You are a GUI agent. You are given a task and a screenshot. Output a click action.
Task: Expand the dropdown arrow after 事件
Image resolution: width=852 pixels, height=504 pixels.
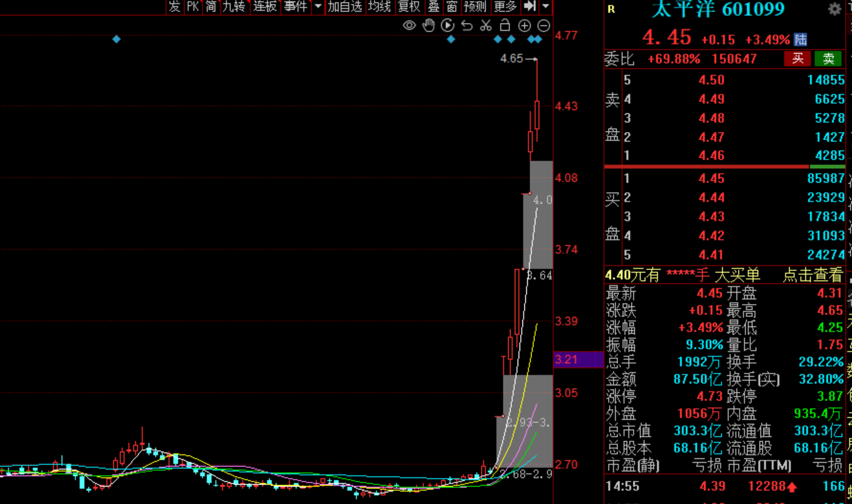pyautogui.click(x=318, y=6)
